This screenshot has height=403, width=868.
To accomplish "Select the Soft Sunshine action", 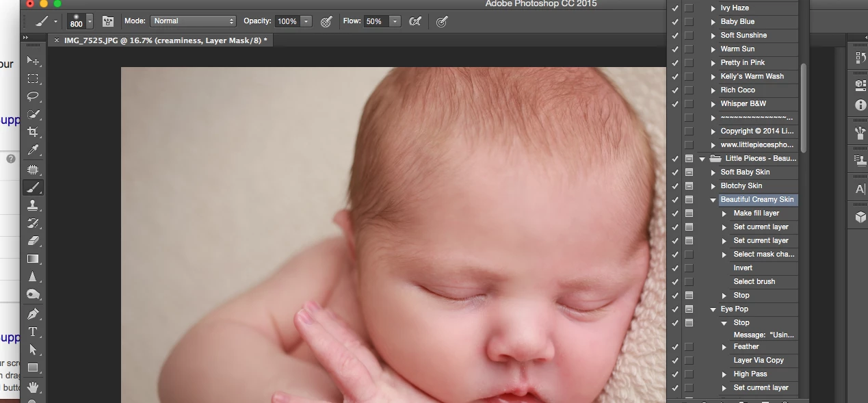I will 744,36.
